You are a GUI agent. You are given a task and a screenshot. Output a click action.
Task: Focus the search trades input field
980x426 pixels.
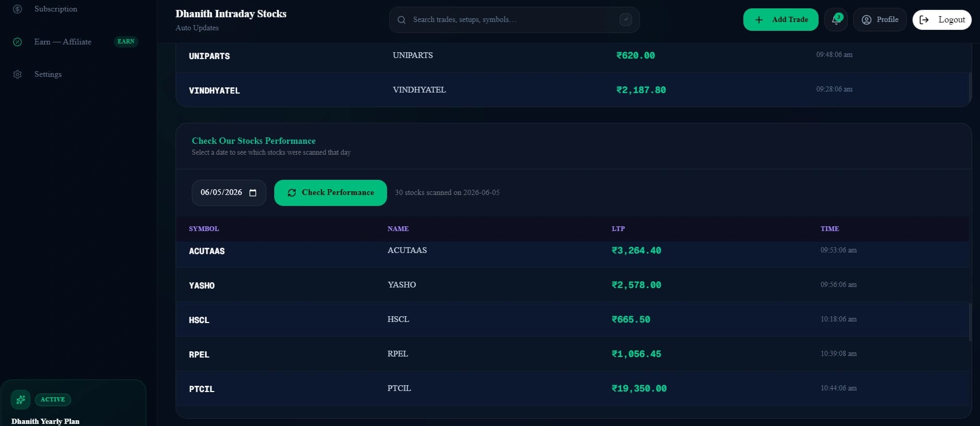tap(514, 20)
